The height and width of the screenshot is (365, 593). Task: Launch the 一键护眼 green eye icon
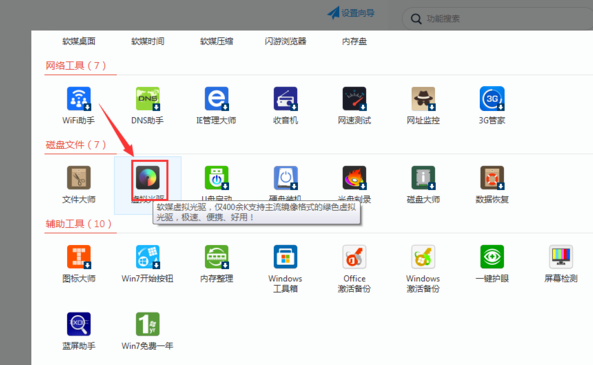point(492,256)
